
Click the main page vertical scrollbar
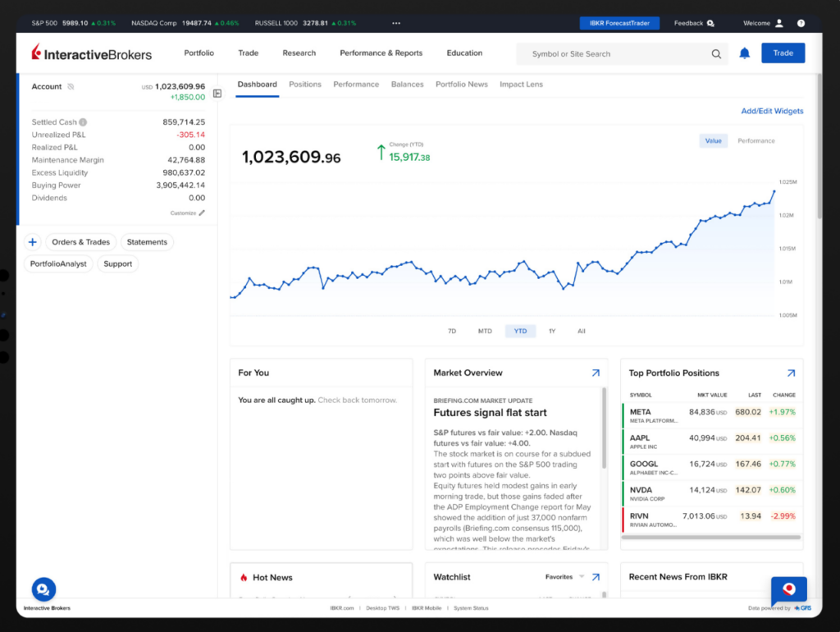pyautogui.click(x=819, y=146)
